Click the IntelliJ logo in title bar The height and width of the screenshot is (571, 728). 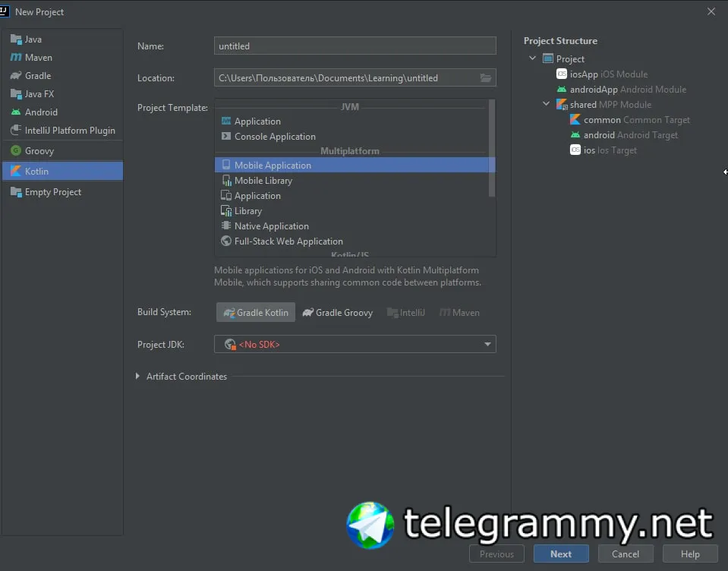(x=5, y=11)
